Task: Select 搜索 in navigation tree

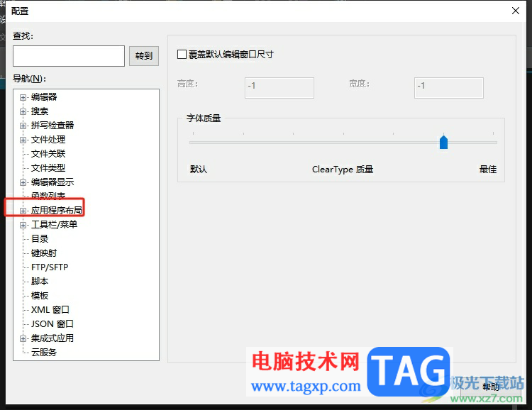Action: pyautogui.click(x=40, y=111)
